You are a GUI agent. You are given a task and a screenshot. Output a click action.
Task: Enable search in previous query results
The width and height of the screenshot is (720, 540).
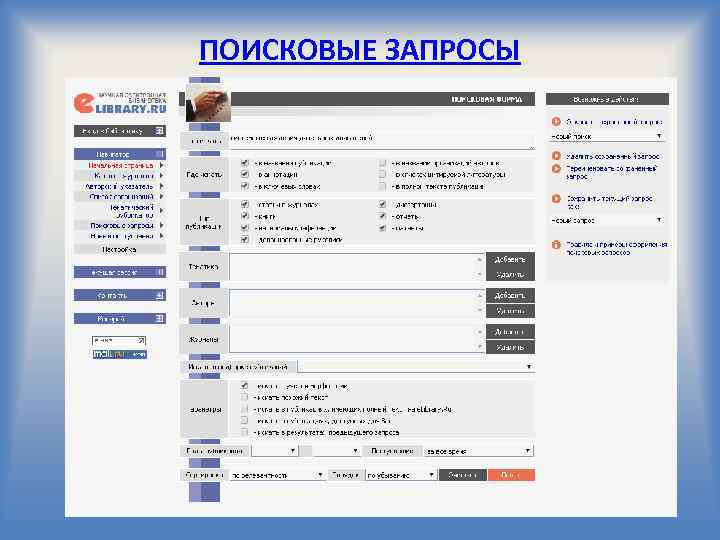[244, 432]
